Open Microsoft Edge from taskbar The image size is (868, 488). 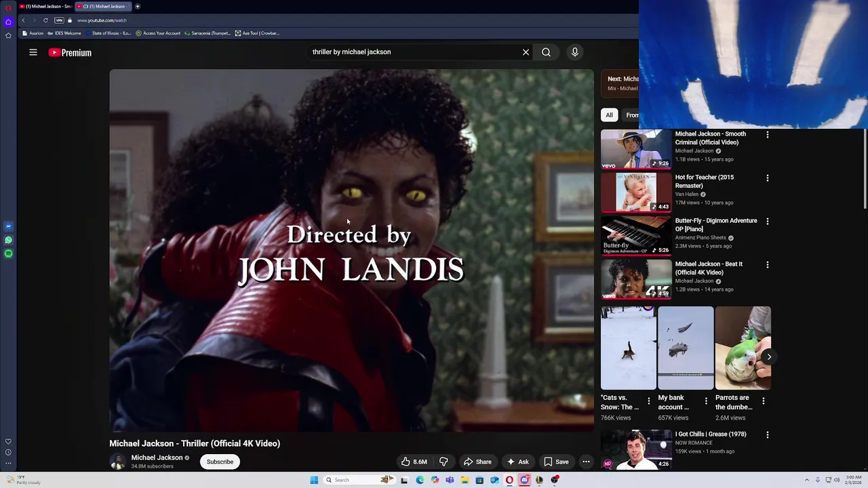pyautogui.click(x=420, y=480)
